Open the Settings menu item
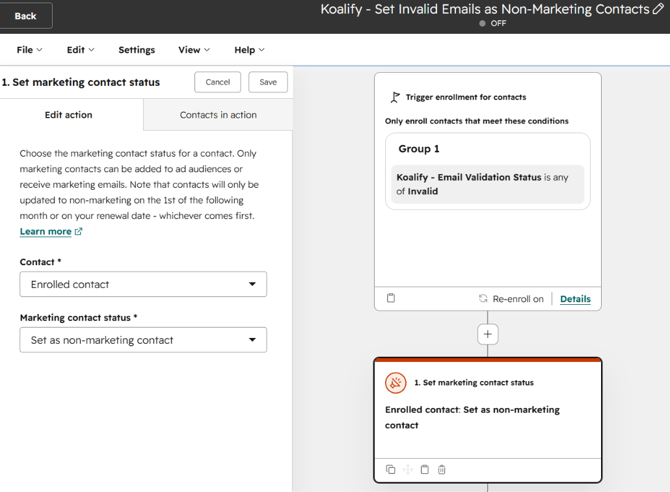Screen dimensions: 670x492 click(x=137, y=50)
